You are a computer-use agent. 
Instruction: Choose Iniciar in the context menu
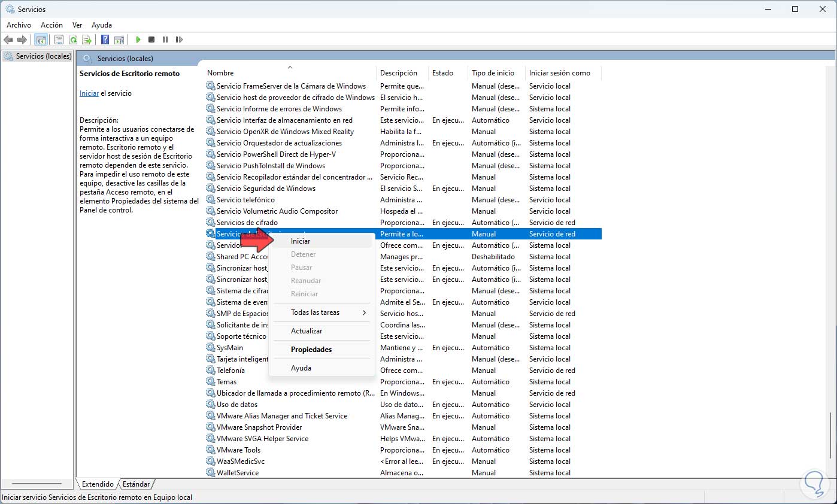click(x=322, y=241)
